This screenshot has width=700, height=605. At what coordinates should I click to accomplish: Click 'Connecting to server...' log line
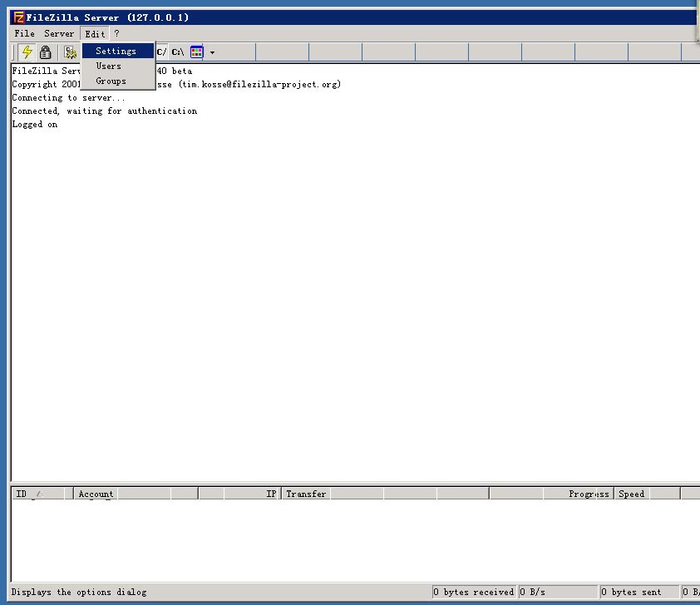point(68,98)
